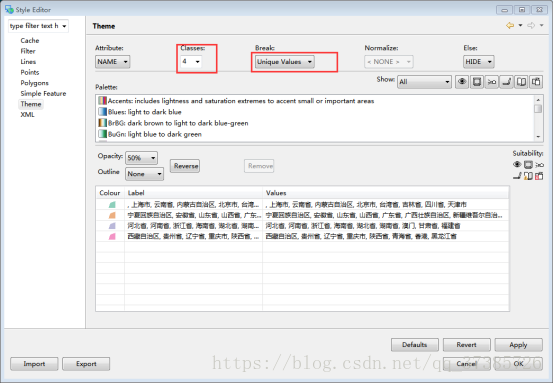The height and width of the screenshot is (383, 553).
Task: Toggle the projector suitability filter button
Action: coord(492,82)
